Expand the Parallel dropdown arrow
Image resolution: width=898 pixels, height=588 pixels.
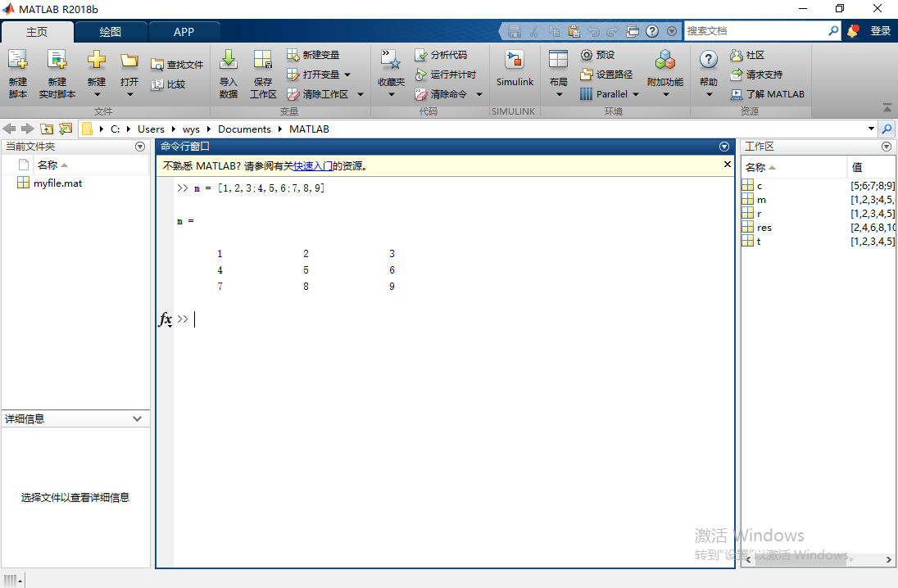click(x=636, y=94)
